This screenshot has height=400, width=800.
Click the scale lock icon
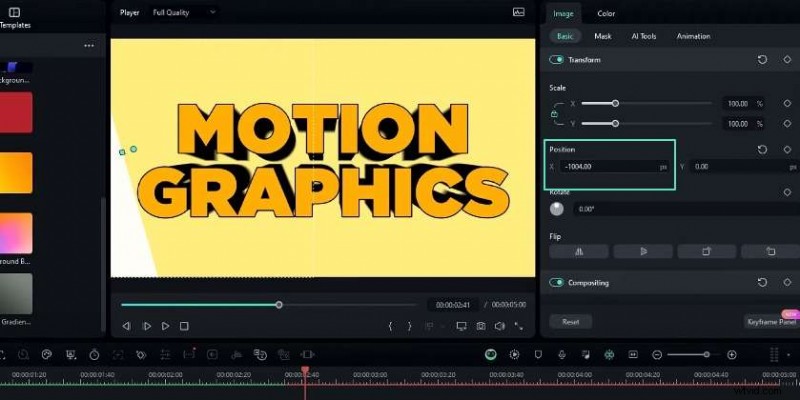(x=555, y=114)
